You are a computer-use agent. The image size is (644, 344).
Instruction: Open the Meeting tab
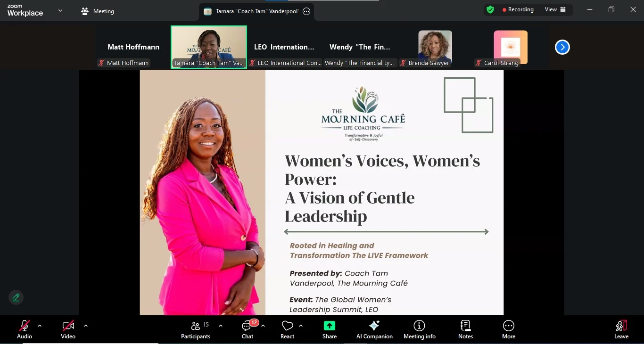click(98, 11)
